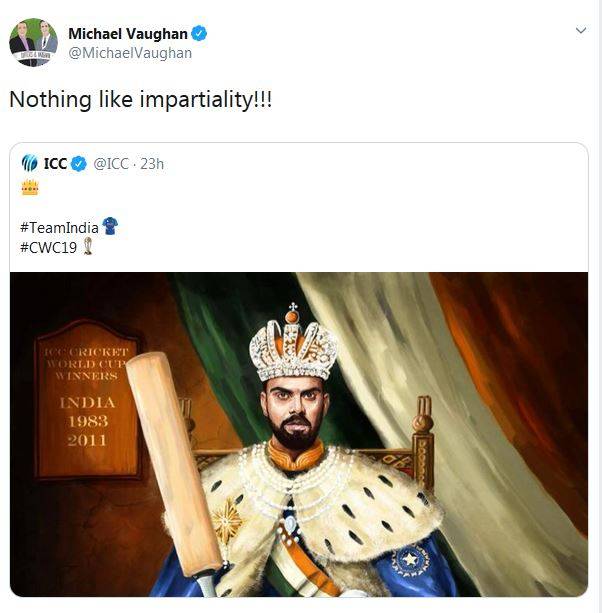Click the @ICC handle

pos(110,164)
